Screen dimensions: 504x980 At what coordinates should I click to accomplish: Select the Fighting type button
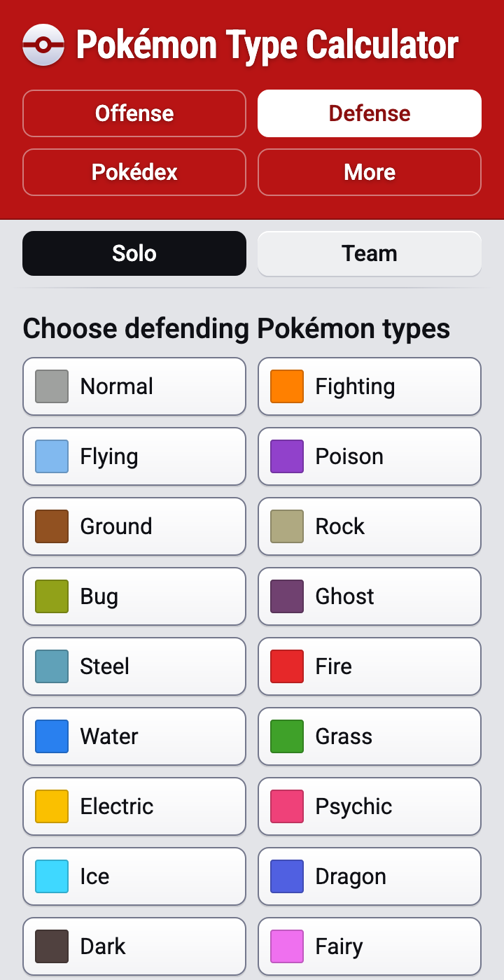coord(370,386)
